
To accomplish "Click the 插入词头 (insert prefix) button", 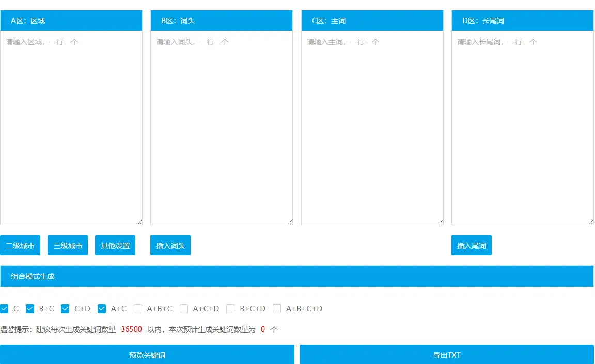I will pos(170,245).
